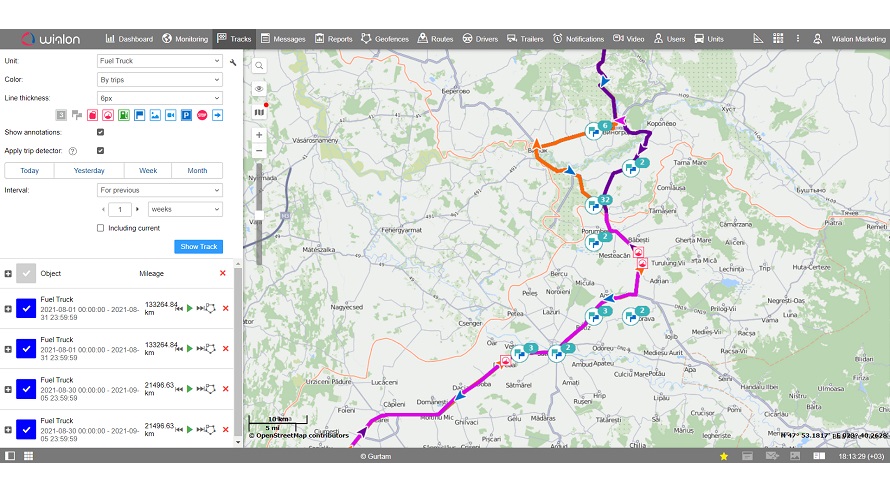
Task: Toggle the blue arrow trip marker icon
Action: point(217,115)
